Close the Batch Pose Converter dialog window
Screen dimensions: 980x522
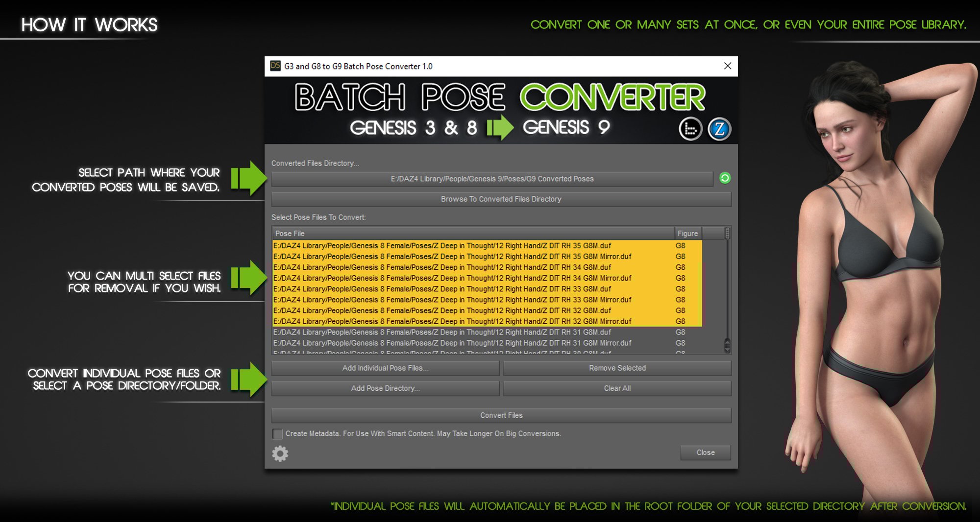tap(728, 66)
